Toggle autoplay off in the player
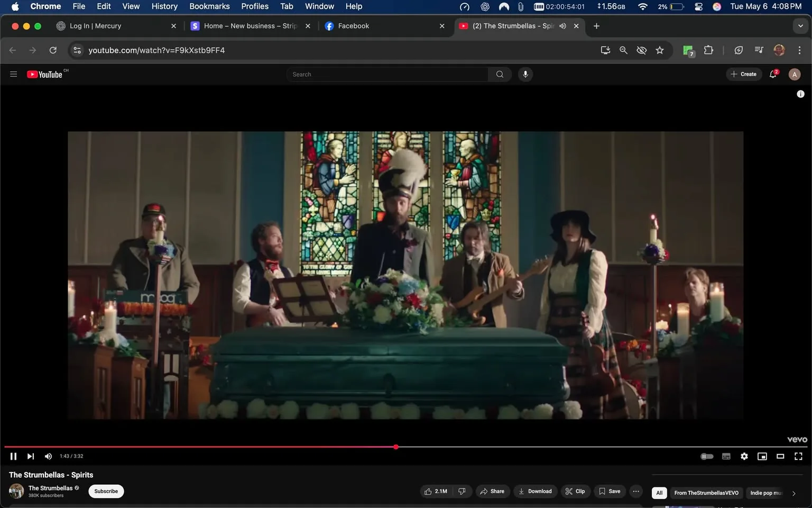Screen dimensions: 812x508 (707, 456)
